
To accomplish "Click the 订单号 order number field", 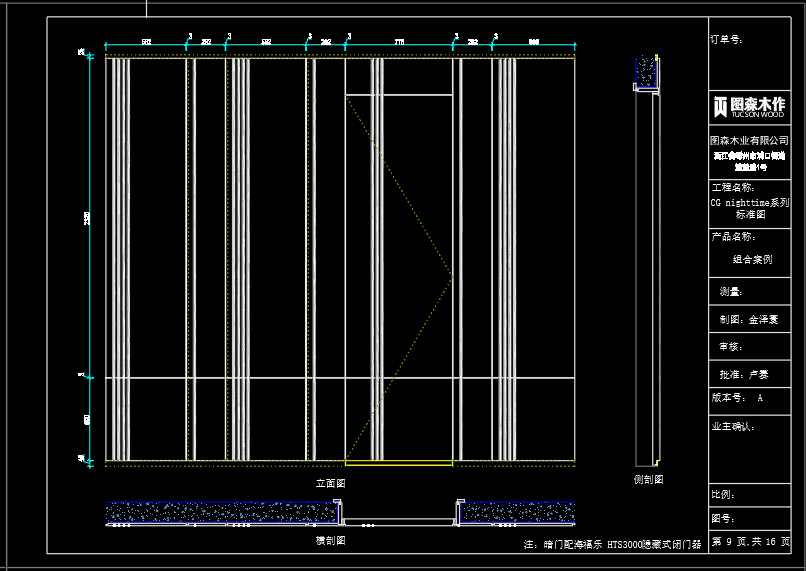I will tap(726, 40).
